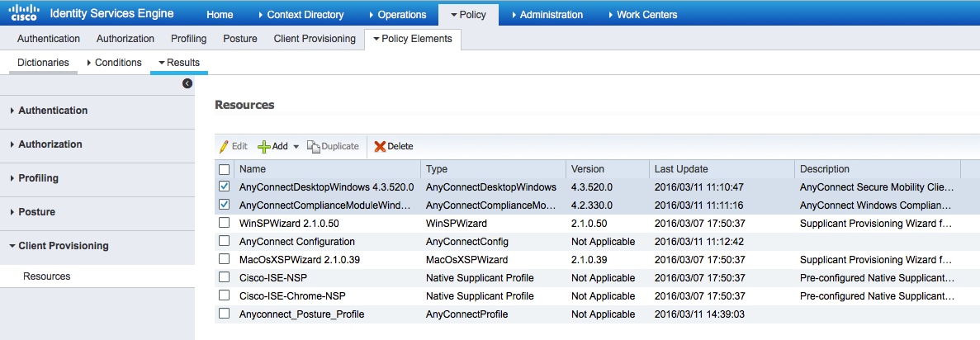This screenshot has height=340, width=980.
Task: Click the Edit pencil icon
Action: click(224, 146)
